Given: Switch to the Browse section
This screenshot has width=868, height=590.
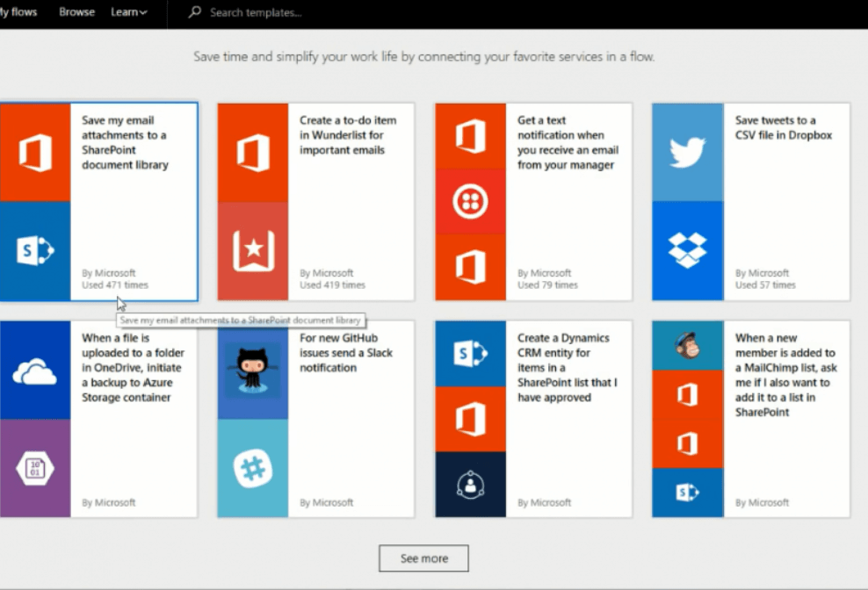Looking at the screenshot, I should click(76, 11).
